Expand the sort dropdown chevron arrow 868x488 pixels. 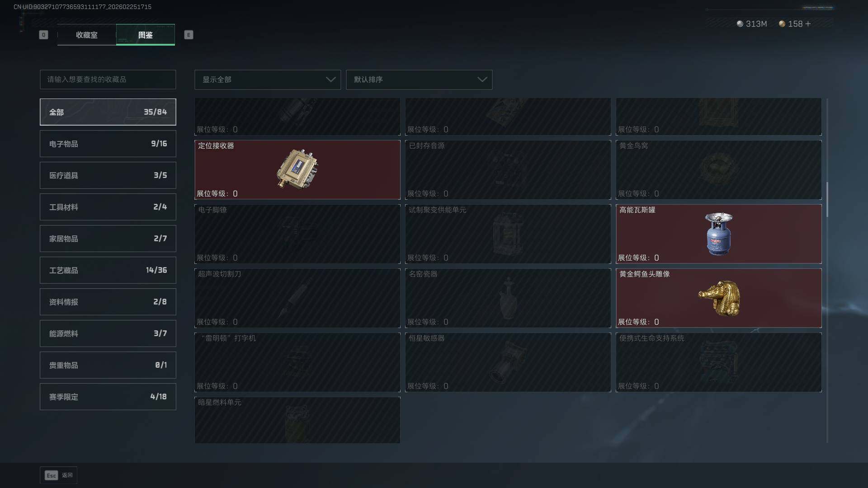click(482, 80)
